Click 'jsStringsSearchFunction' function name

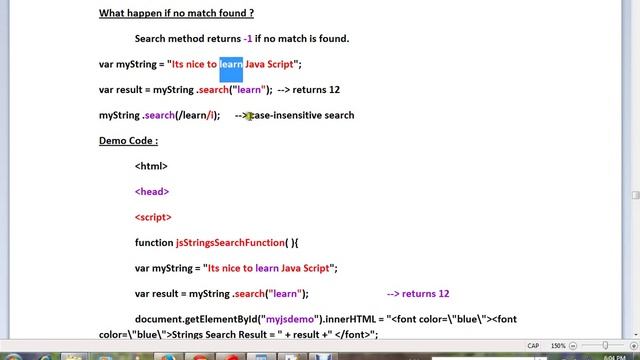(230, 243)
